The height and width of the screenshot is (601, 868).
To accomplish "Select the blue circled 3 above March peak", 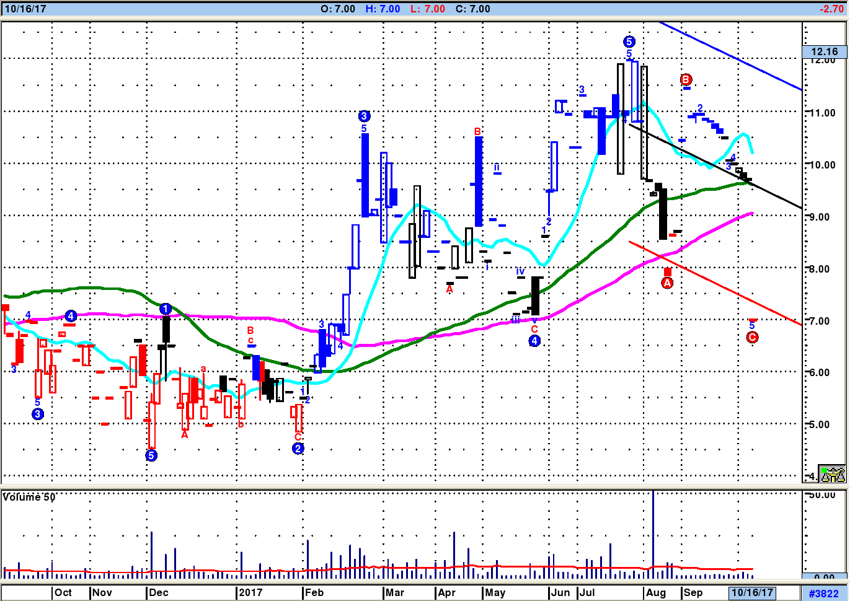I will [364, 116].
